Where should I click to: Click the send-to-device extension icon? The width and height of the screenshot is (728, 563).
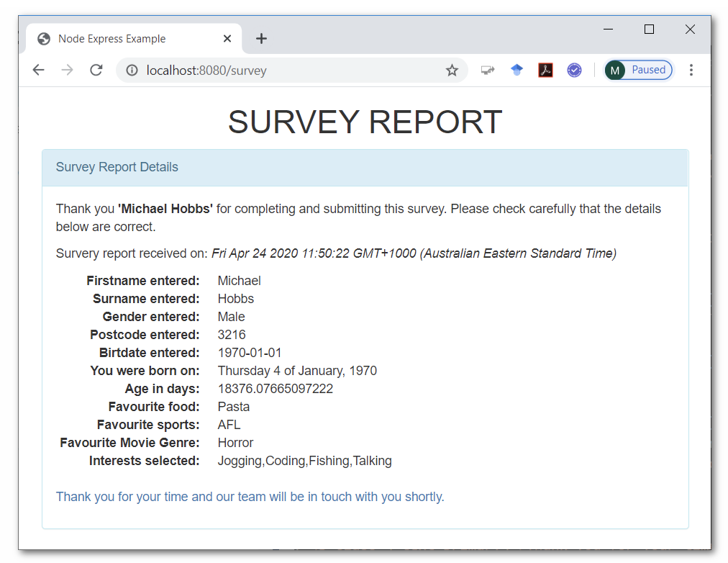pos(488,70)
